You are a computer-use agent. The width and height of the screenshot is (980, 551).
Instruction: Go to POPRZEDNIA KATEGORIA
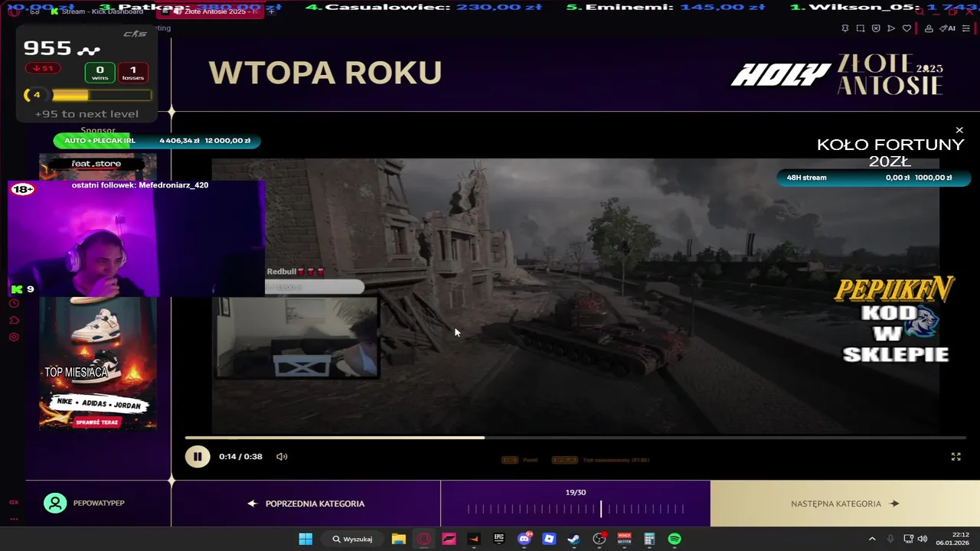point(306,504)
